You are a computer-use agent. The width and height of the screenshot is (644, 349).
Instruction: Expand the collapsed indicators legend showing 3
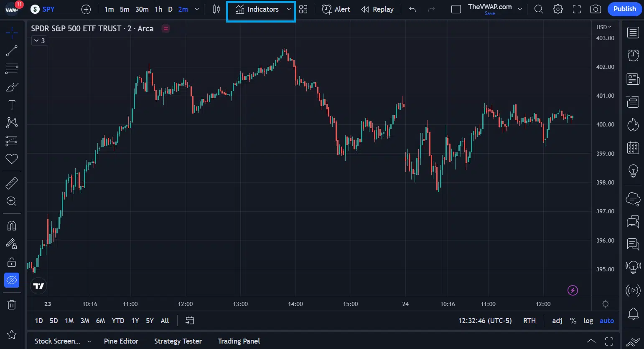(x=39, y=40)
